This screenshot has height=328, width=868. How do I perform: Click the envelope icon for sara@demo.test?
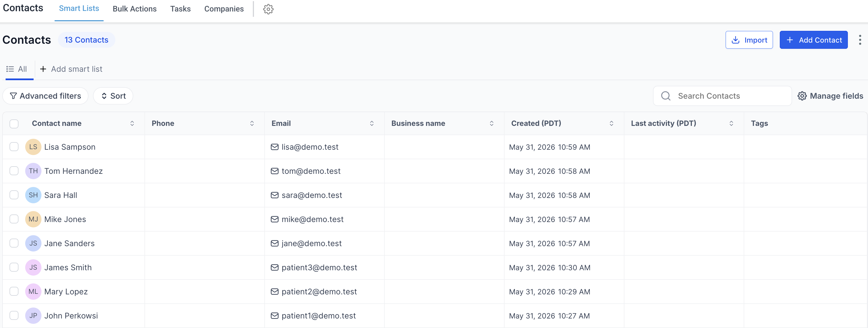275,195
